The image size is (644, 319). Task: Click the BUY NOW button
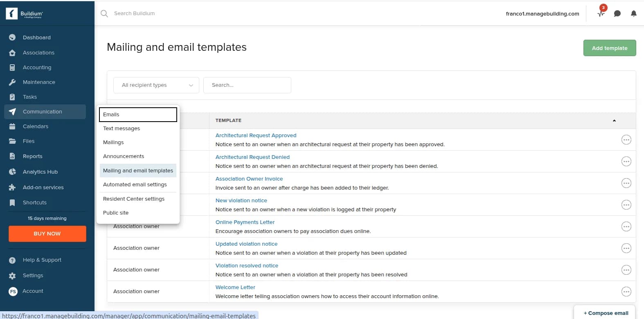pos(47,234)
